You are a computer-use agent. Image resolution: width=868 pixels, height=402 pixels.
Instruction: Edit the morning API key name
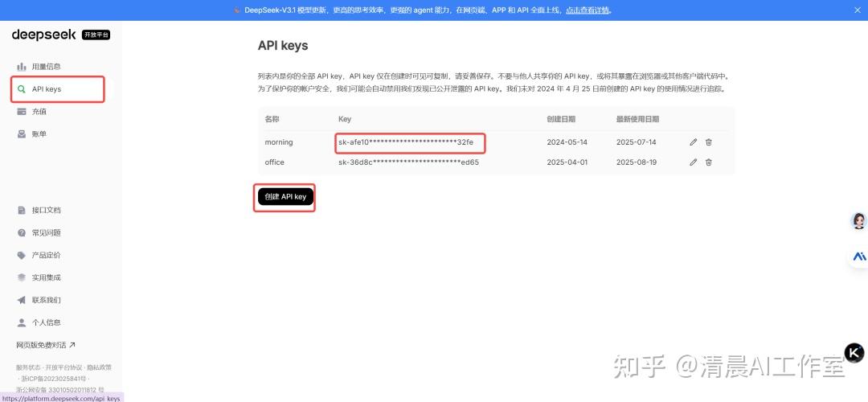(x=693, y=142)
